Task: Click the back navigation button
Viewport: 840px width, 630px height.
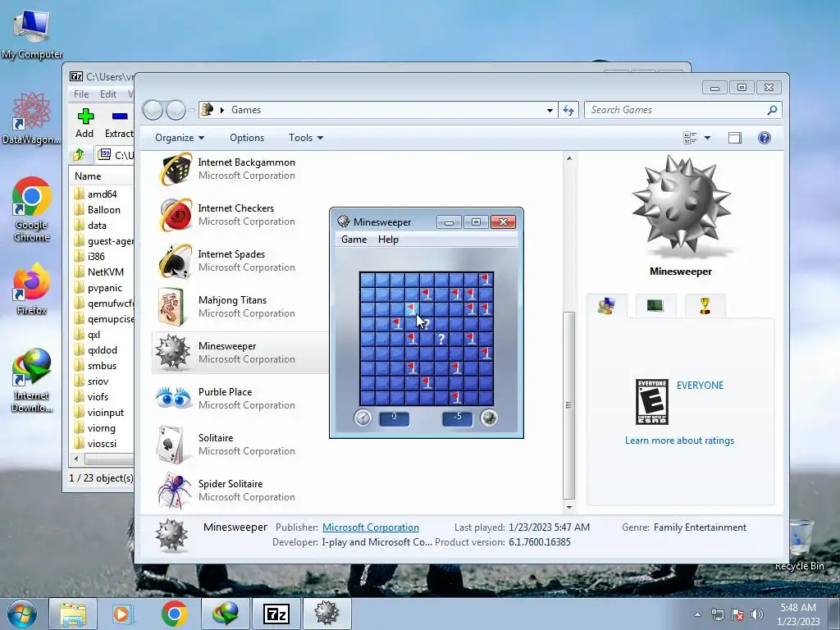Action: click(153, 111)
